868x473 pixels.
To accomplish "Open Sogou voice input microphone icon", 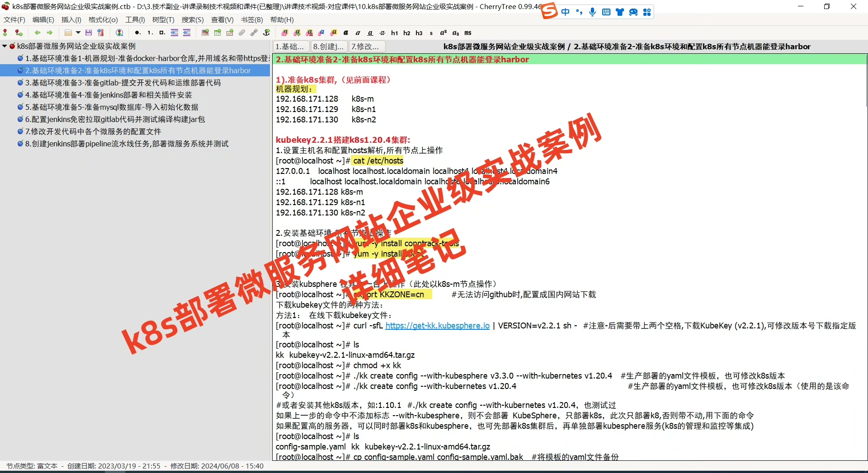I will [x=592, y=12].
